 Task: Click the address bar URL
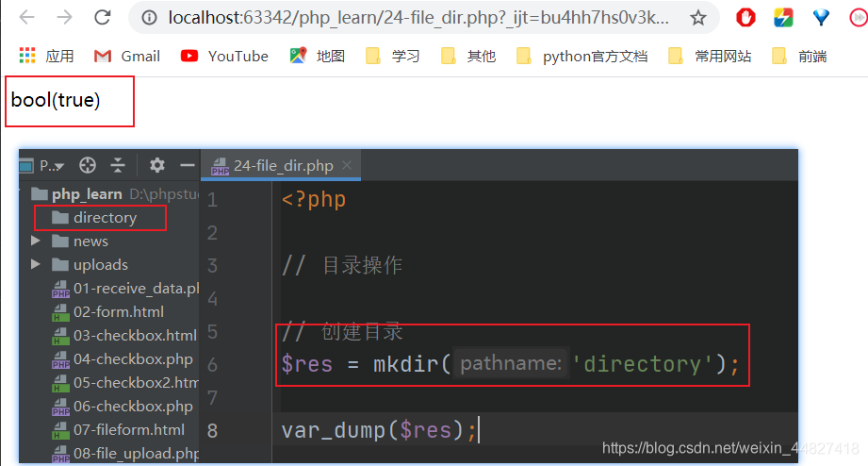(x=418, y=18)
